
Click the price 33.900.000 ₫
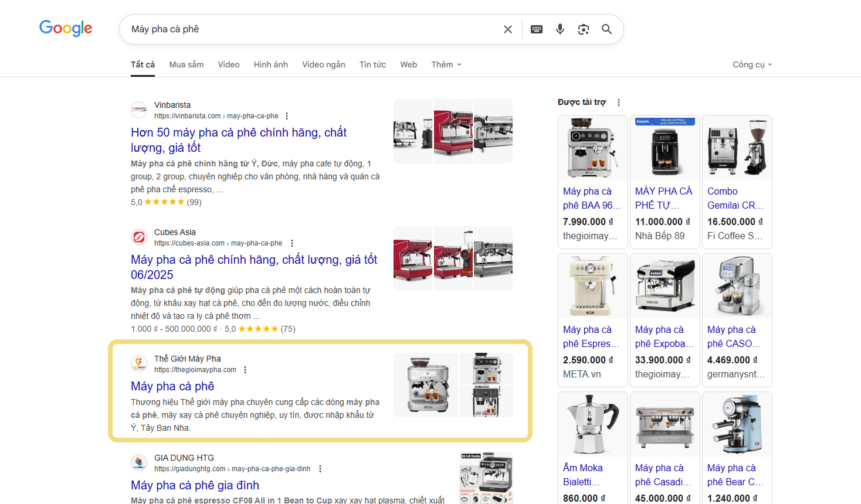(x=663, y=360)
